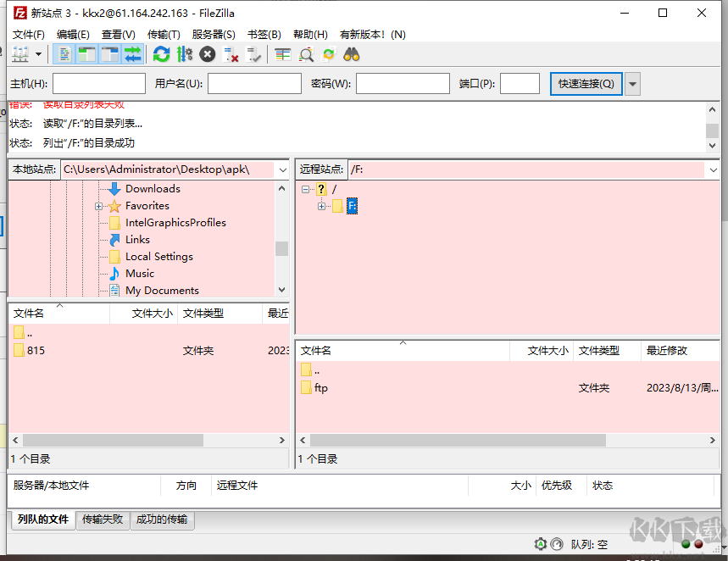This screenshot has height=561, width=728.
Task: Open the Site Manager
Action: [19, 53]
